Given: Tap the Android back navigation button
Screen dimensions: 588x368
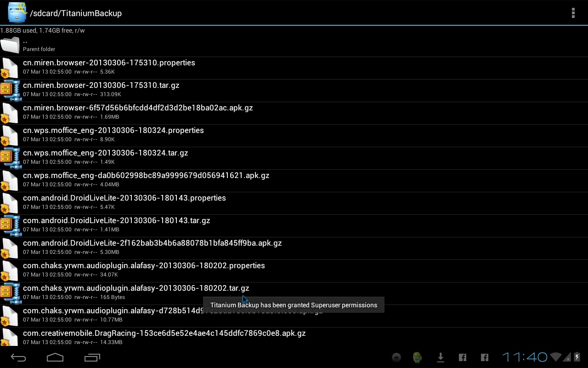Looking at the screenshot, I should (x=18, y=357).
